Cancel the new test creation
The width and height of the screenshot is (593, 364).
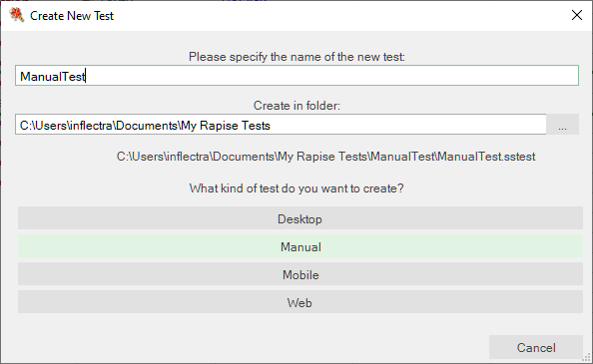pos(536,347)
